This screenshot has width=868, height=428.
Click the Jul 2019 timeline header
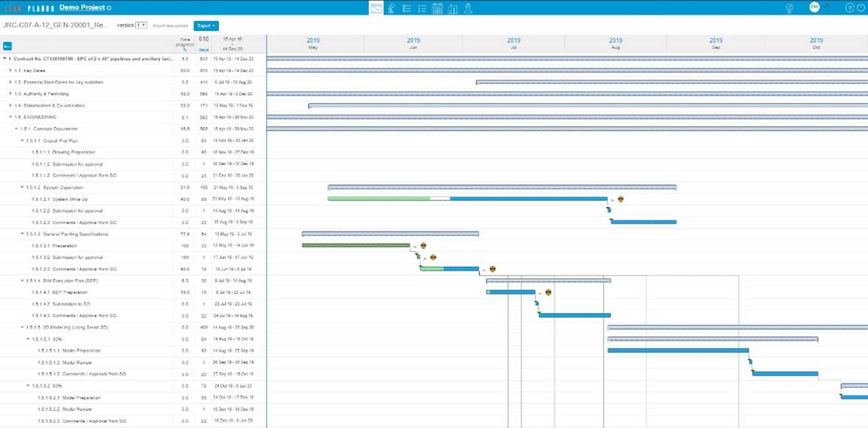click(513, 43)
